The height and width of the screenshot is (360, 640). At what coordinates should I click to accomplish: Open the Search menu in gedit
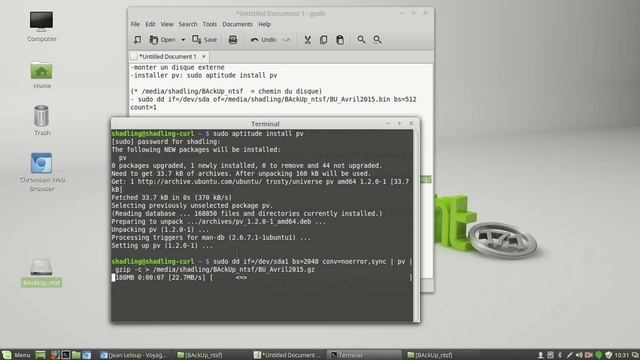(x=188, y=24)
